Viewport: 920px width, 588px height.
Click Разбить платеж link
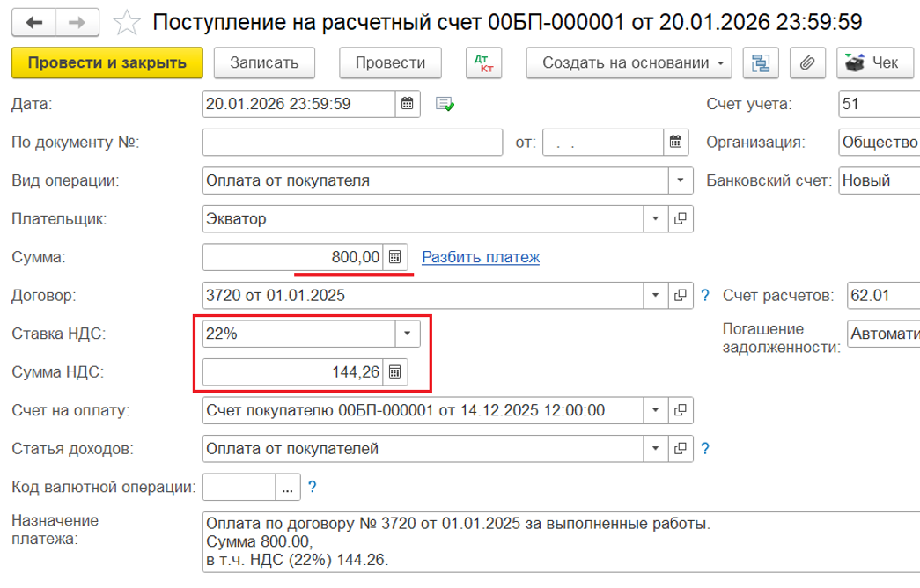point(481,257)
